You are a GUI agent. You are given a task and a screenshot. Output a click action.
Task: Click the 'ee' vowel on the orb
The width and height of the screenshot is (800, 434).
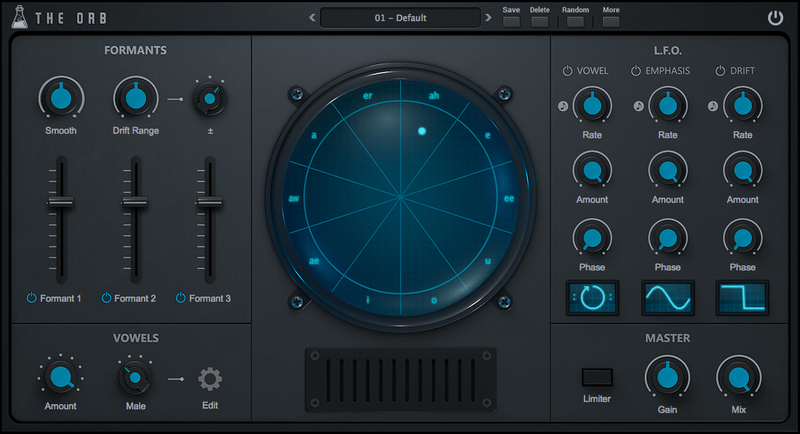pyautogui.click(x=509, y=199)
